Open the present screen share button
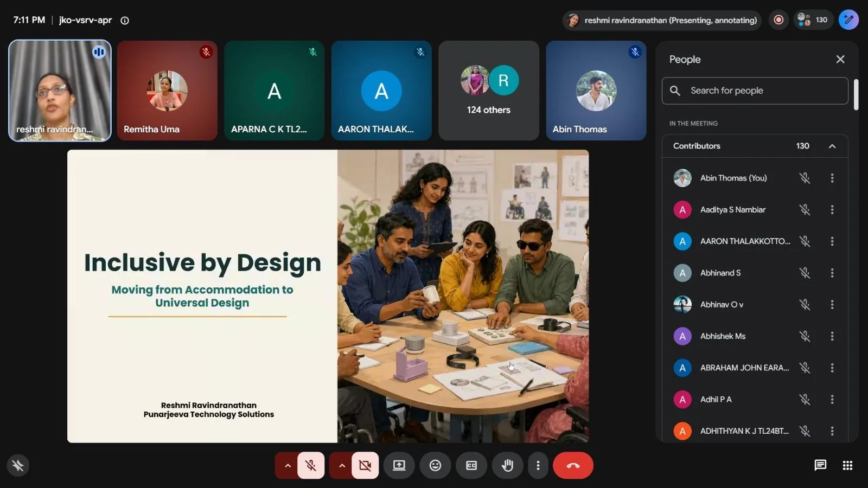868x488 pixels. 399,465
